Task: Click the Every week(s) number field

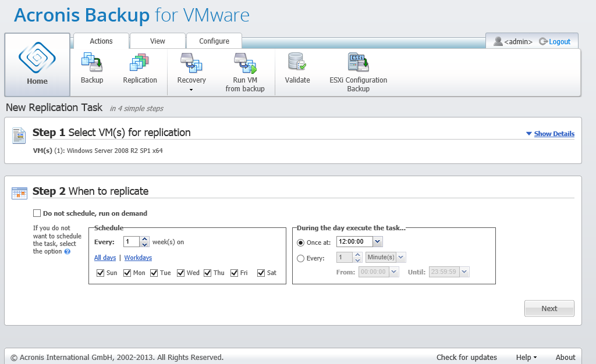Action: pos(132,242)
